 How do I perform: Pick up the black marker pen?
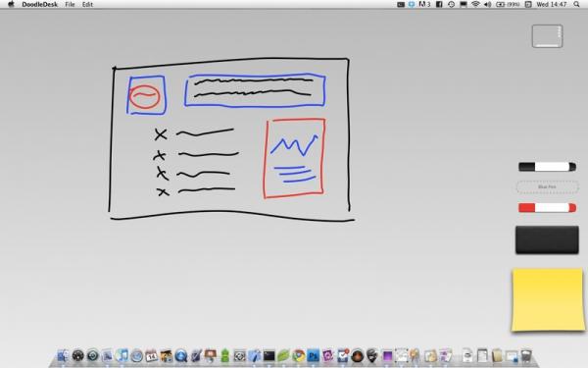(547, 167)
